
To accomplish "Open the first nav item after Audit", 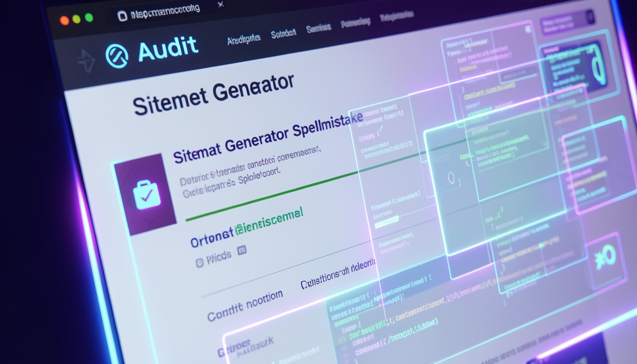I will tap(244, 40).
